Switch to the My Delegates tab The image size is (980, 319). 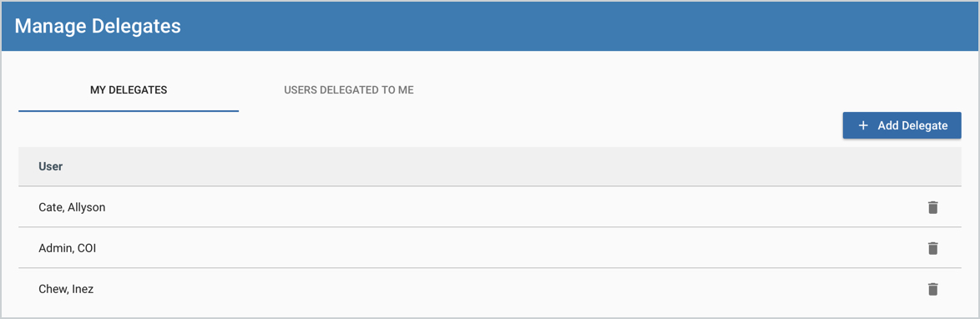pos(129,90)
